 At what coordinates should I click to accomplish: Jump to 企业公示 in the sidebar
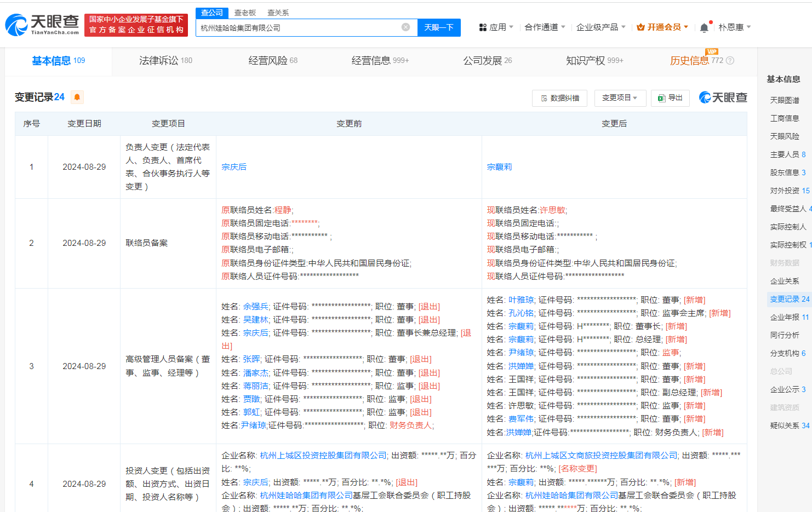[x=788, y=389]
